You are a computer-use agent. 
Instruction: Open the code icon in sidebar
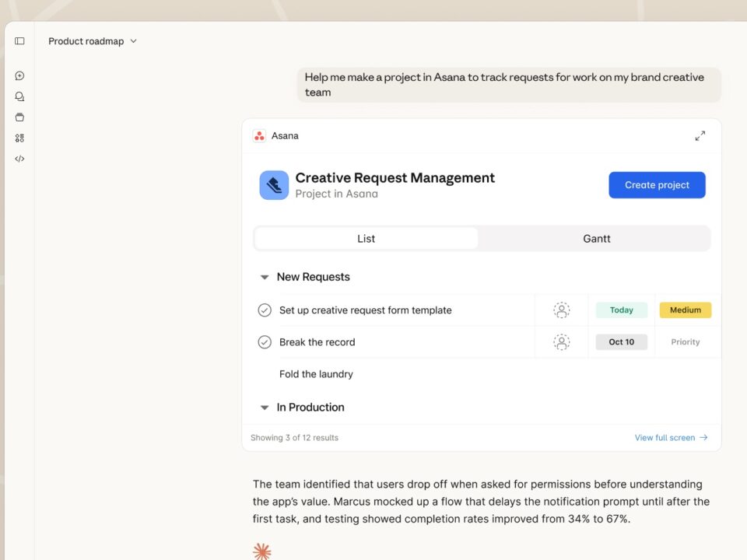click(19, 159)
